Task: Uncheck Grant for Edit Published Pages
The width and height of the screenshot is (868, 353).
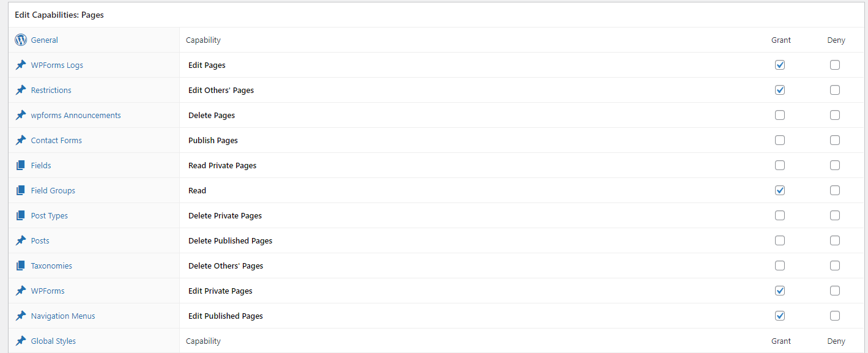Action: 780,316
